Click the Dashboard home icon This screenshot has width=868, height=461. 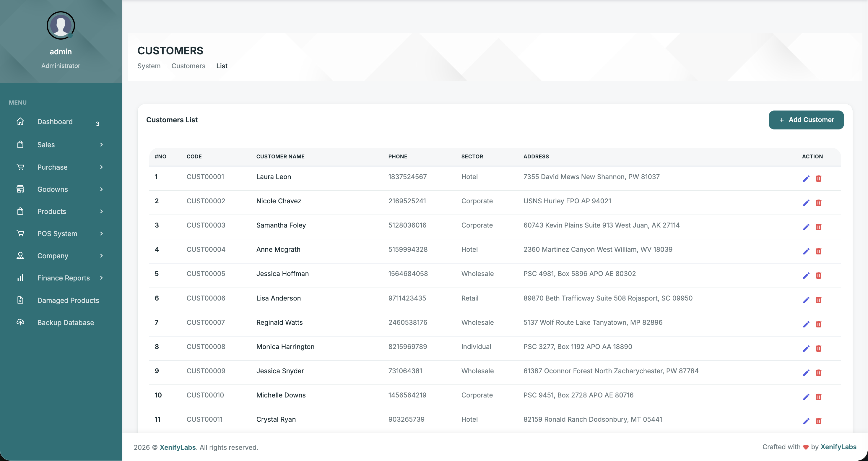tap(20, 121)
